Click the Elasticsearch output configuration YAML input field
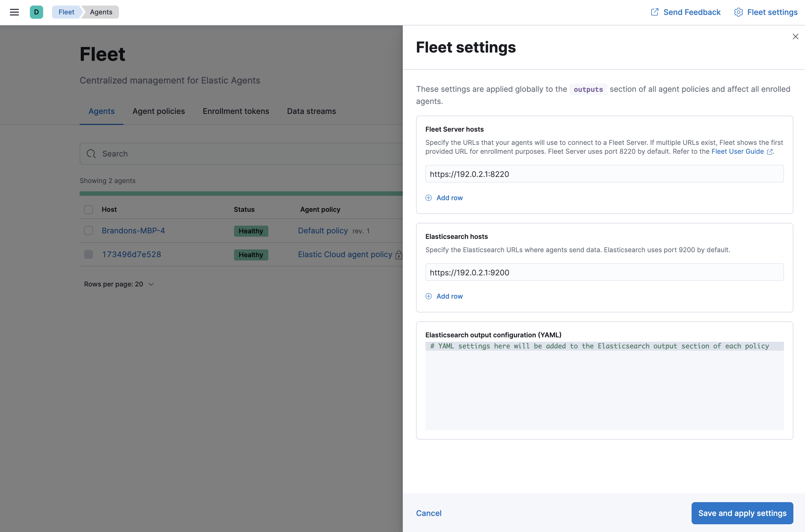Screen dimensions: 805x532 point(604,386)
